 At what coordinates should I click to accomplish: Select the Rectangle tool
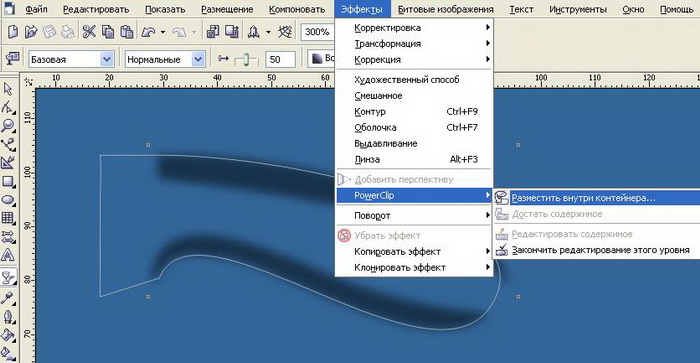point(8,181)
